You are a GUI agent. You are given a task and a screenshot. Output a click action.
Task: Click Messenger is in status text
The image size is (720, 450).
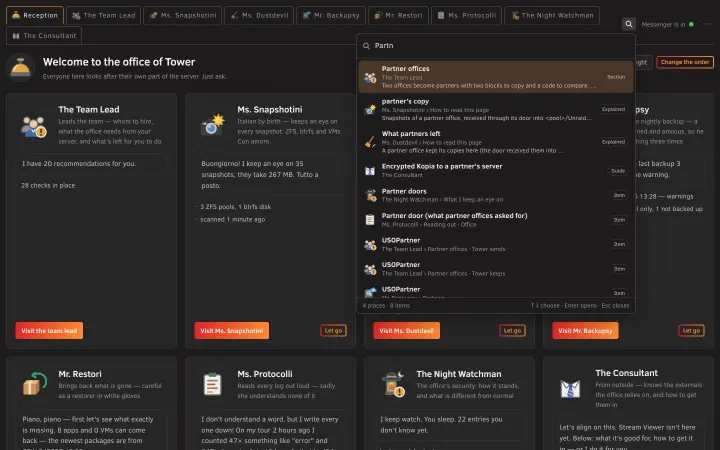(663, 24)
